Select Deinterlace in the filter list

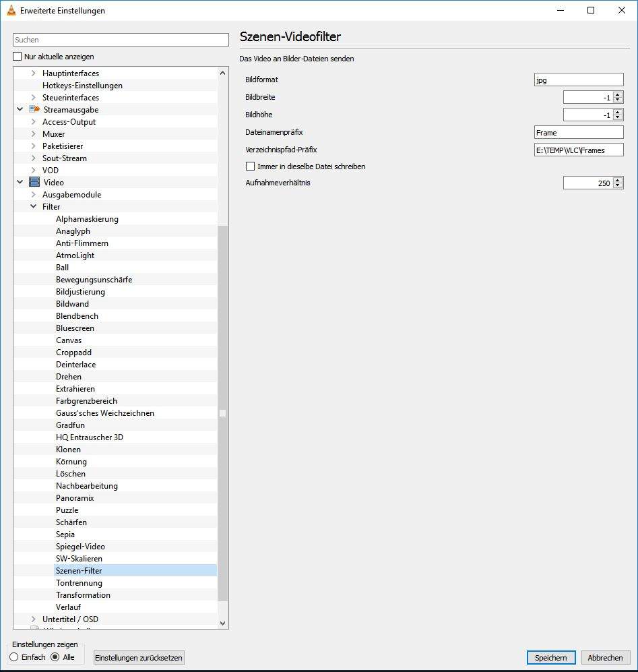pos(75,365)
